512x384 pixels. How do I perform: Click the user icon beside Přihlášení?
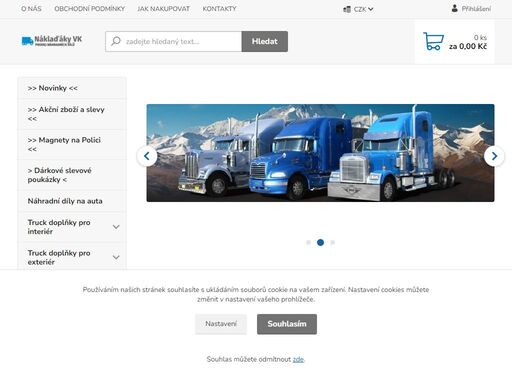(454, 8)
